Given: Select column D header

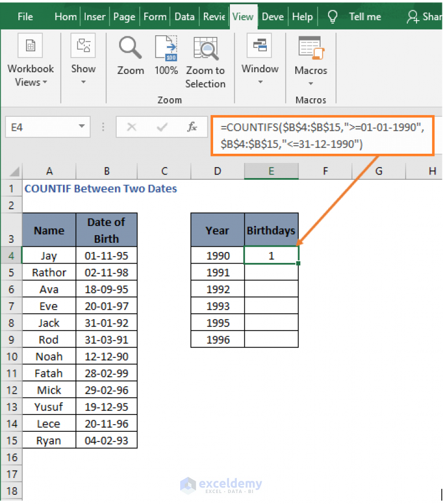Looking at the screenshot, I should pyautogui.click(x=218, y=171).
